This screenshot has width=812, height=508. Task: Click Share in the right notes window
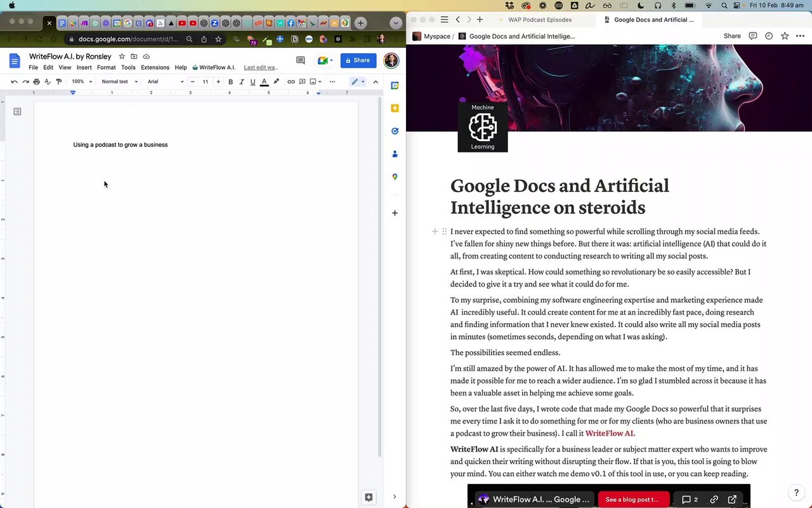point(732,36)
